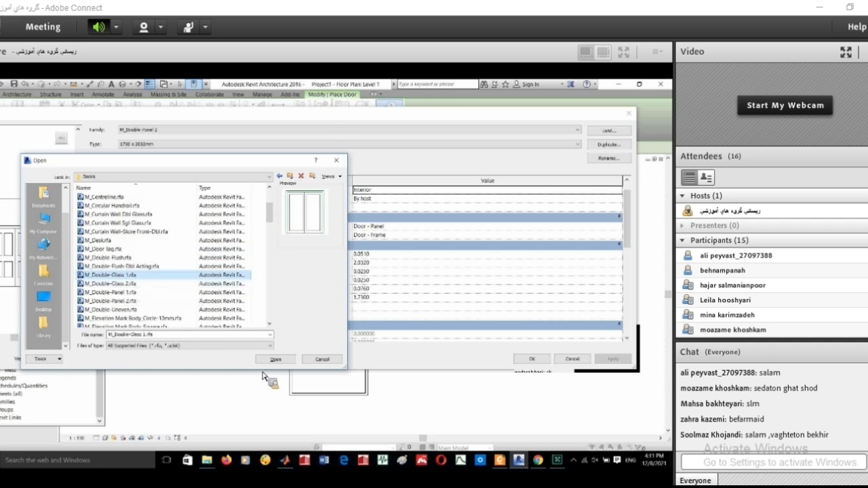The image size is (868, 488).
Task: Maximize the Video pod to full screen
Action: [x=846, y=52]
